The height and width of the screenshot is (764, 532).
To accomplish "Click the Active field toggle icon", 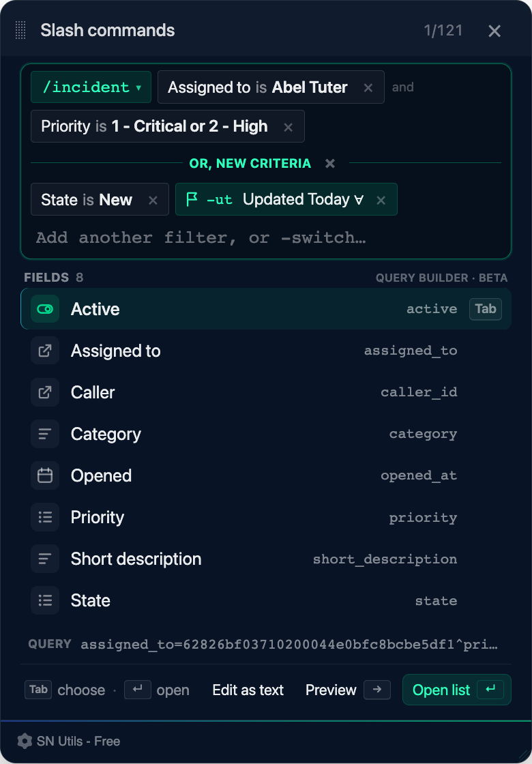I will tap(45, 309).
